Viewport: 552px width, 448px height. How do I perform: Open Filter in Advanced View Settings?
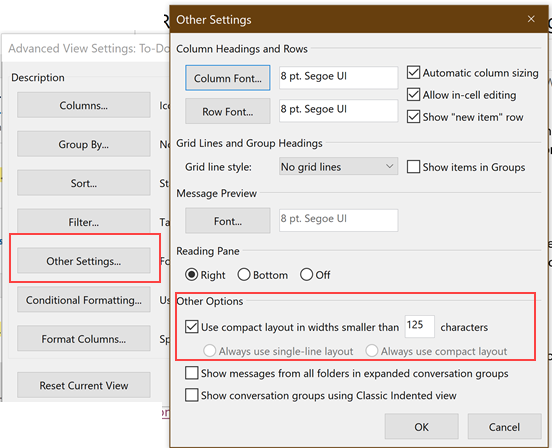pyautogui.click(x=84, y=222)
